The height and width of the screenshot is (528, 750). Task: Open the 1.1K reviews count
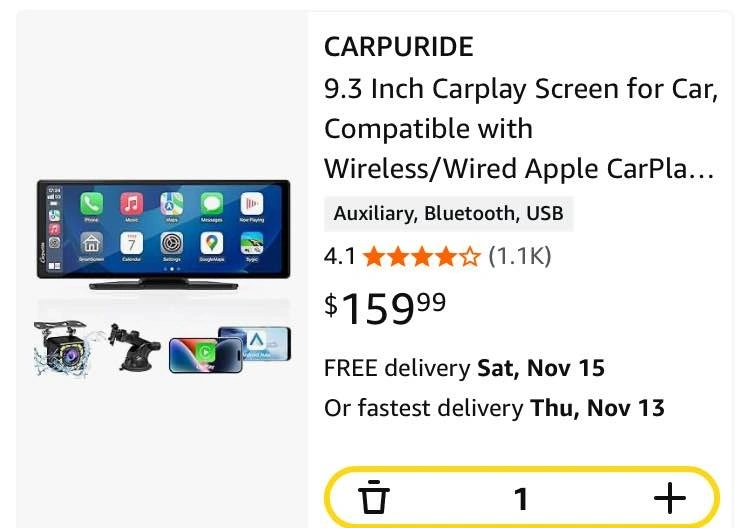click(519, 257)
